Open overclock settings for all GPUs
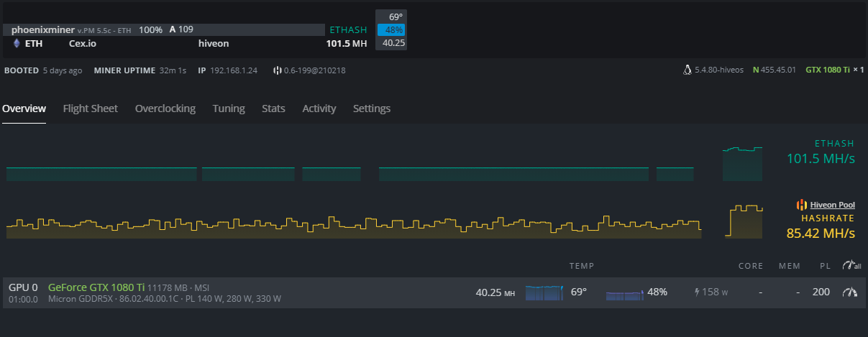The height and width of the screenshot is (337, 868). [x=851, y=266]
